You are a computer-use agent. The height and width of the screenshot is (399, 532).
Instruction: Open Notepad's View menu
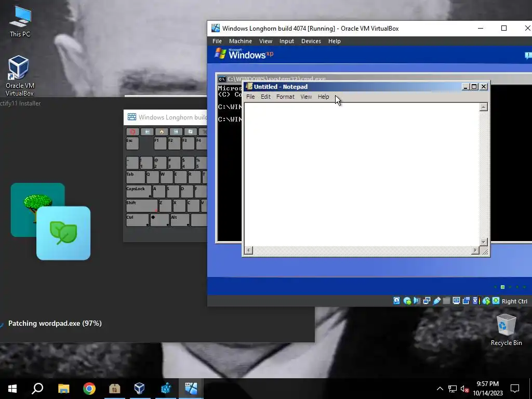(306, 97)
